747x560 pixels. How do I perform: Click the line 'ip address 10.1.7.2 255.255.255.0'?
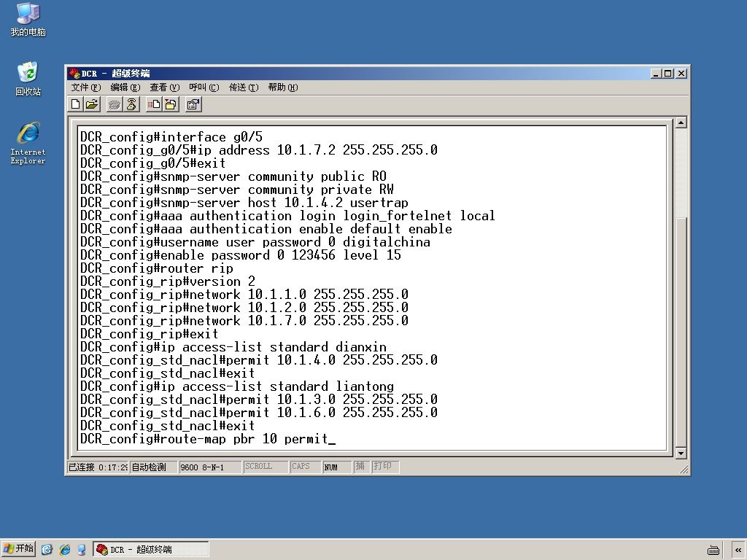coord(259,150)
